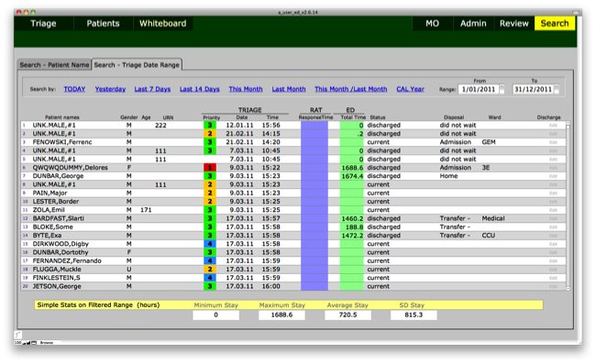Image resolution: width=596 pixels, height=364 pixels.
Task: Filter results by Last Month
Action: (289, 89)
